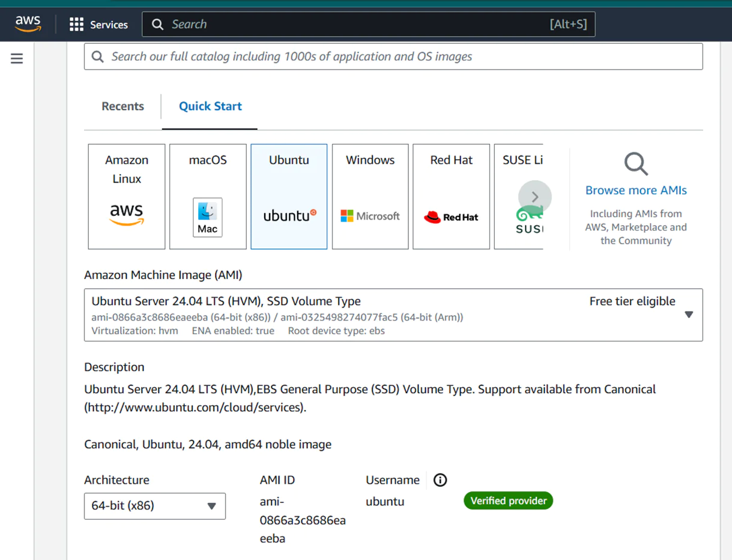Switch to the Quick Start tab

[210, 106]
